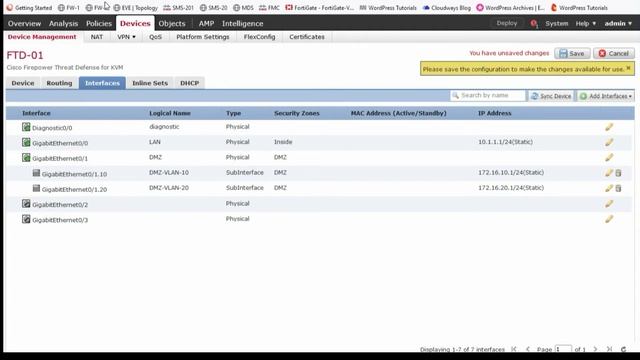Edit Diagnostic0/0 interface with pencil icon
Screen dimensions: 640x360
609,127
